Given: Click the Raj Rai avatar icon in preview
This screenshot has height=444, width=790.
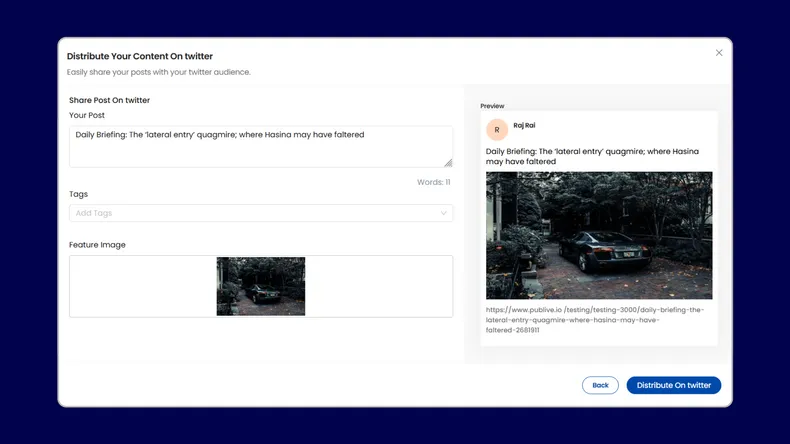Looking at the screenshot, I should pos(497,130).
